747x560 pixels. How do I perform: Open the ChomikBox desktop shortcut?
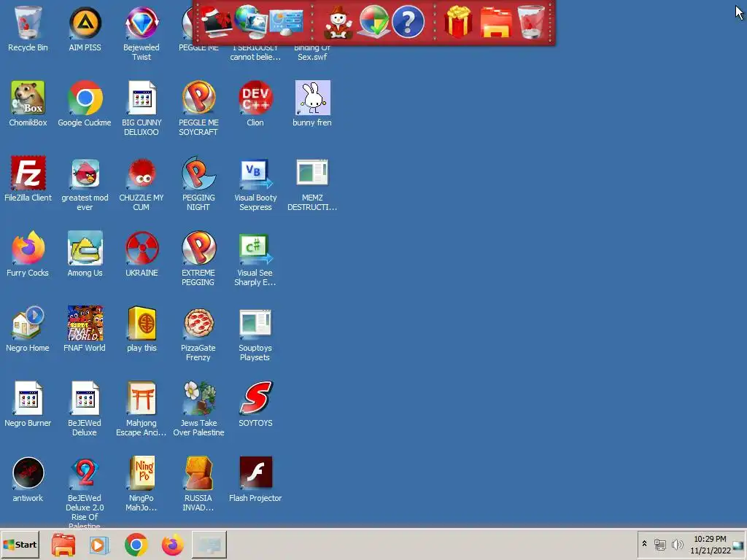click(28, 104)
